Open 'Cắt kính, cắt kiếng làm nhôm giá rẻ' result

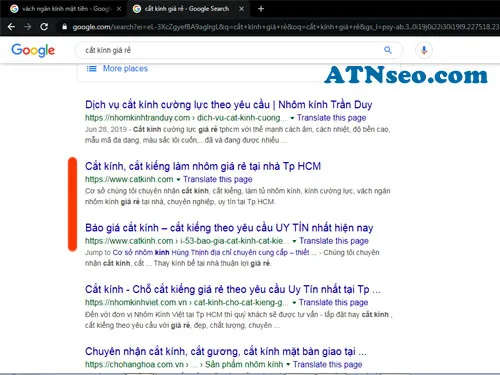tap(203, 166)
